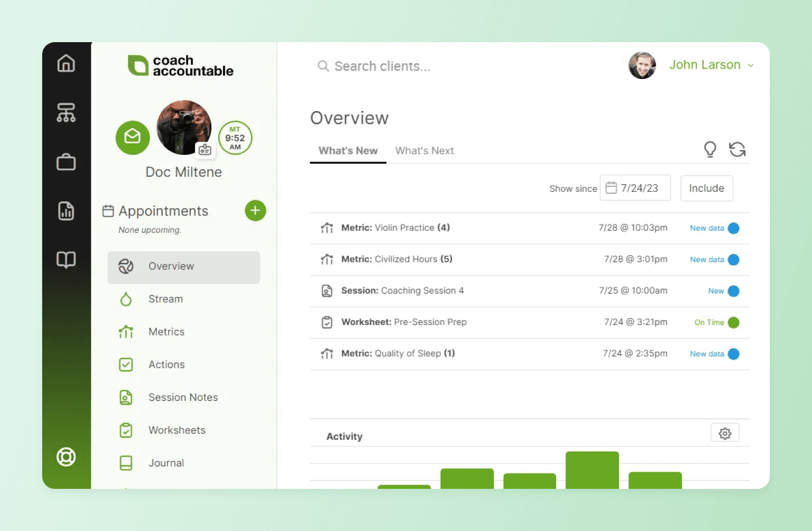
Task: Switch to the What's New tab
Action: [348, 151]
